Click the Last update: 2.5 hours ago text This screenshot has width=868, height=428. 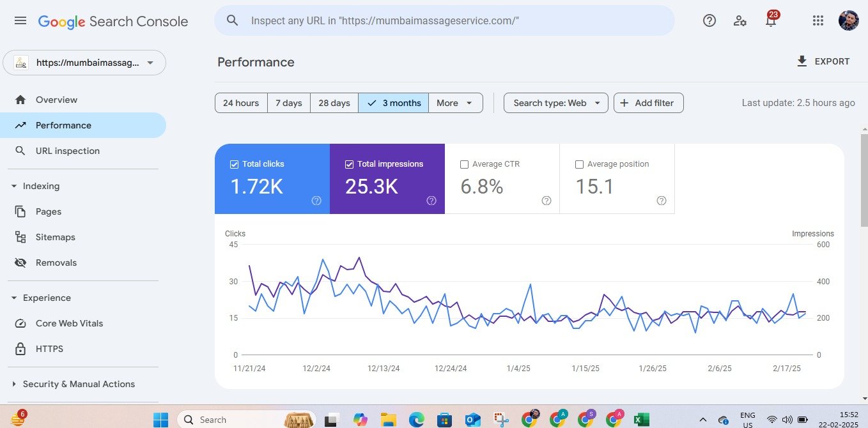pos(798,103)
